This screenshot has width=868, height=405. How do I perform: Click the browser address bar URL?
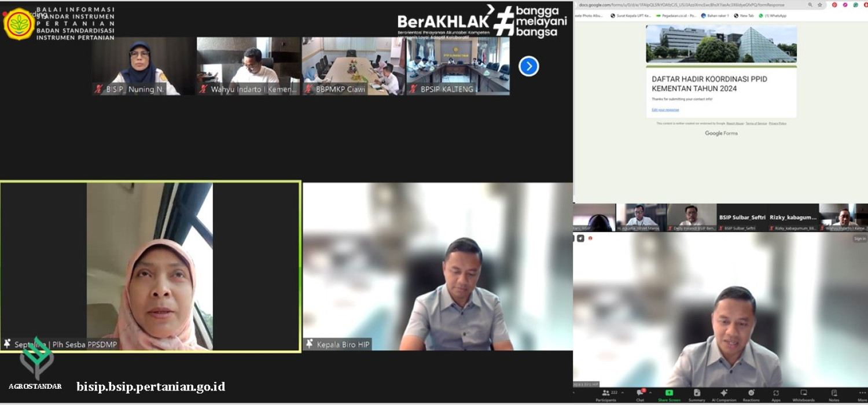click(682, 5)
